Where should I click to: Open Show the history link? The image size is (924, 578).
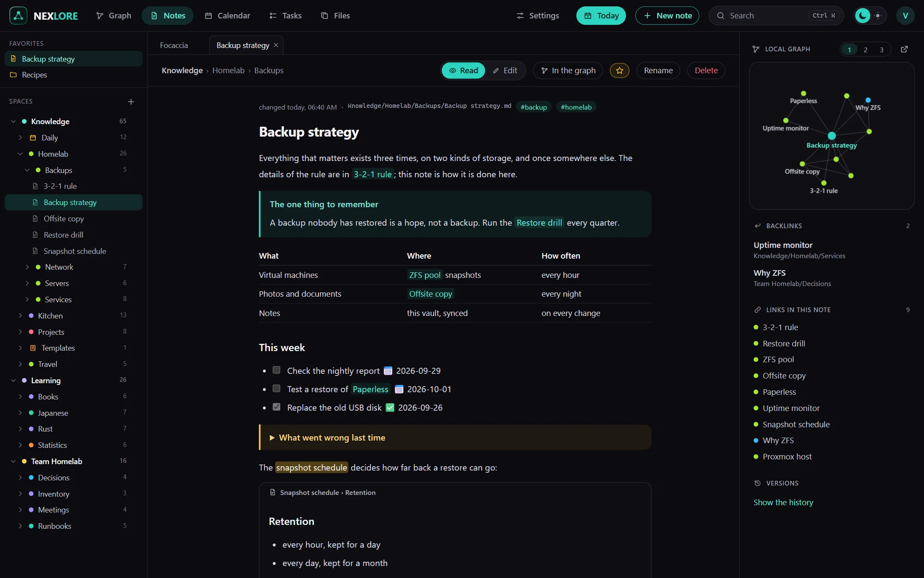[783, 502]
